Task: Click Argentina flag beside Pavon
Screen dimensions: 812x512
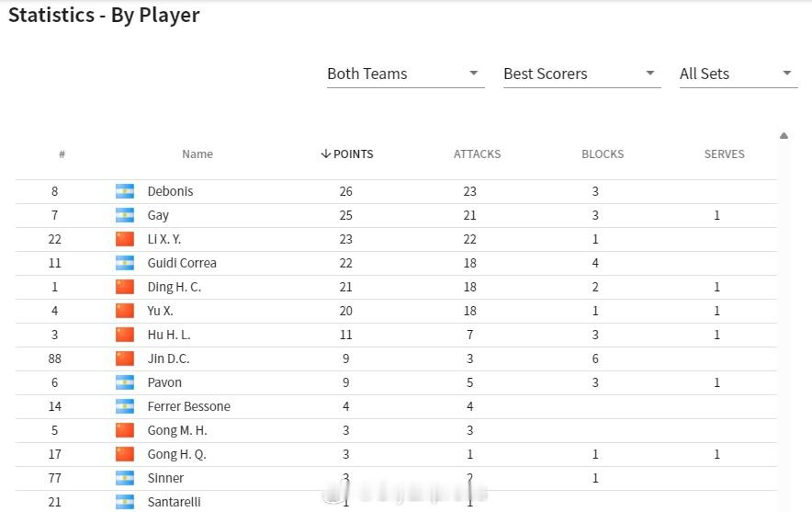Action: (x=125, y=382)
